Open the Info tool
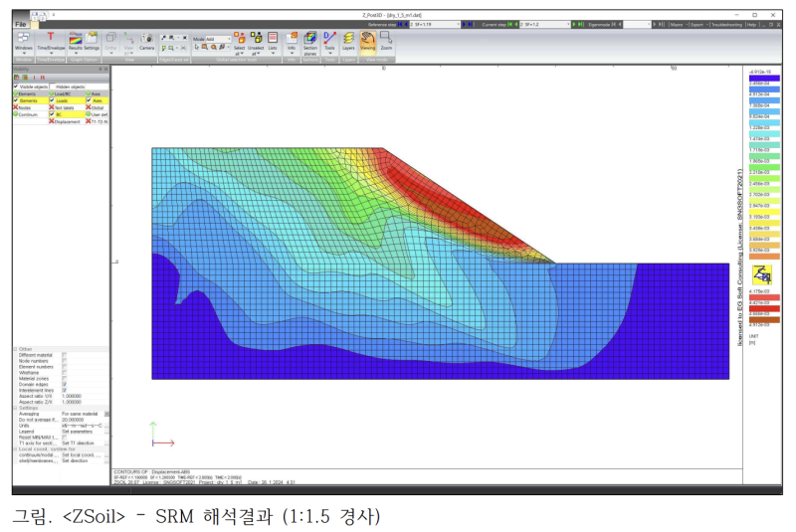The width and height of the screenshot is (796, 532). click(292, 42)
